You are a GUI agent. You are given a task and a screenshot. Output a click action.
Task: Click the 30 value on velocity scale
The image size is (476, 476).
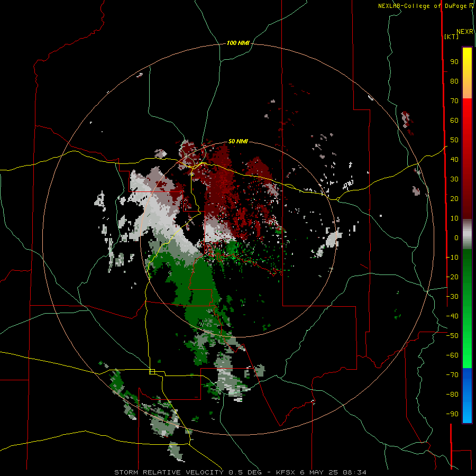pyautogui.click(x=454, y=179)
